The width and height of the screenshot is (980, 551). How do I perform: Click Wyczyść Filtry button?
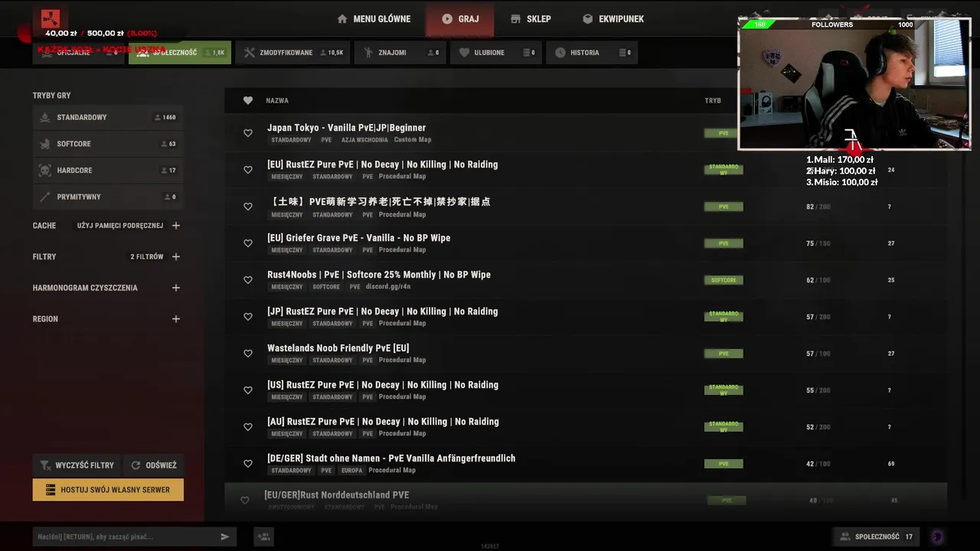point(77,465)
